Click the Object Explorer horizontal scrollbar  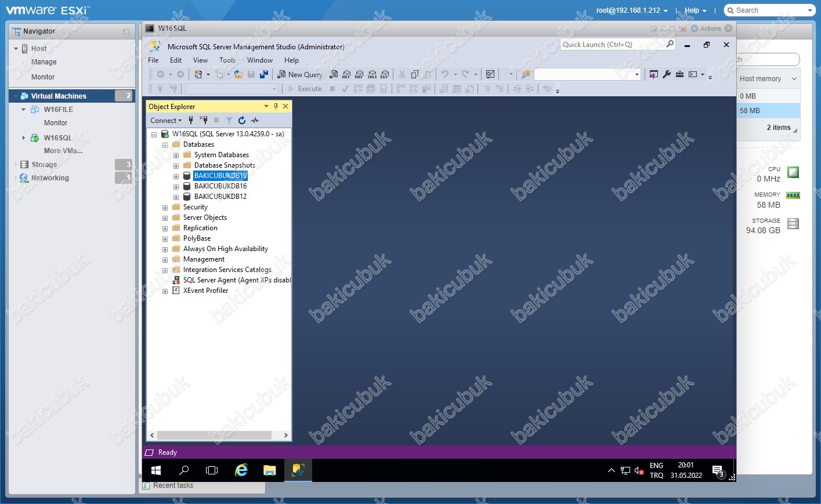tap(214, 435)
